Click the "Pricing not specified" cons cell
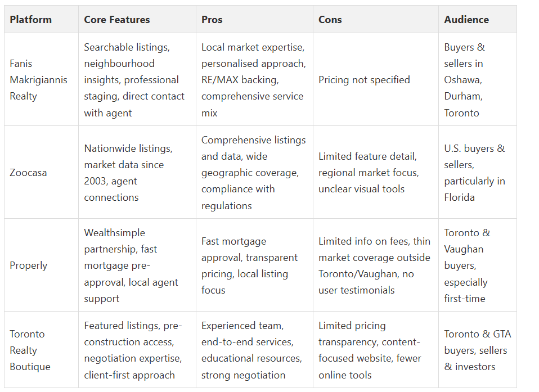This screenshot has width=539, height=392. click(364, 80)
